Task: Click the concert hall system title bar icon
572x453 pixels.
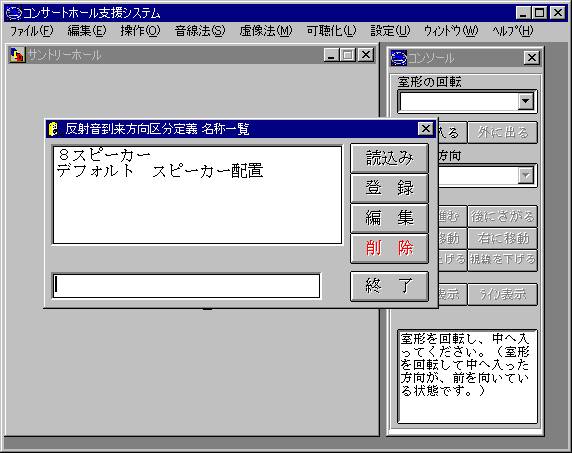Action: click(x=14, y=13)
